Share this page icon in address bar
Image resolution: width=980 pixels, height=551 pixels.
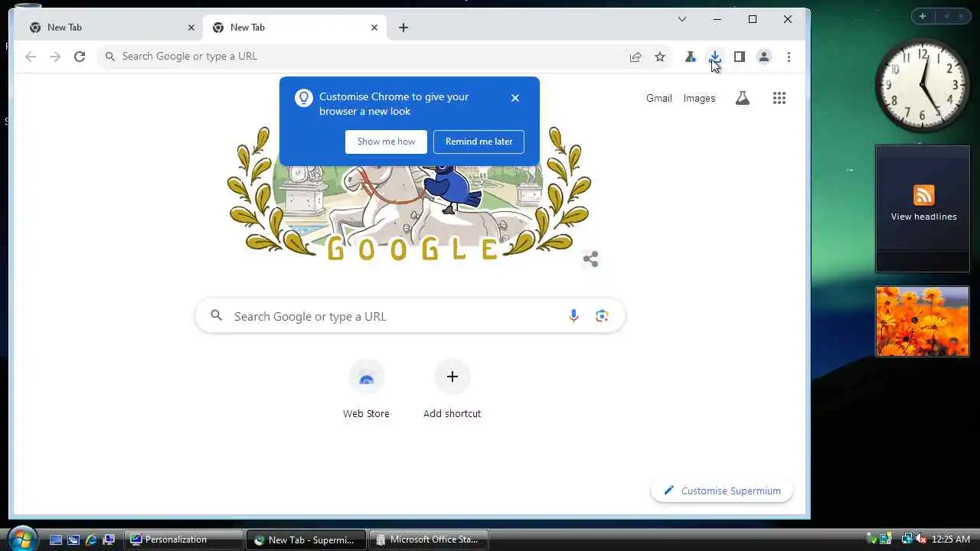[x=635, y=57]
